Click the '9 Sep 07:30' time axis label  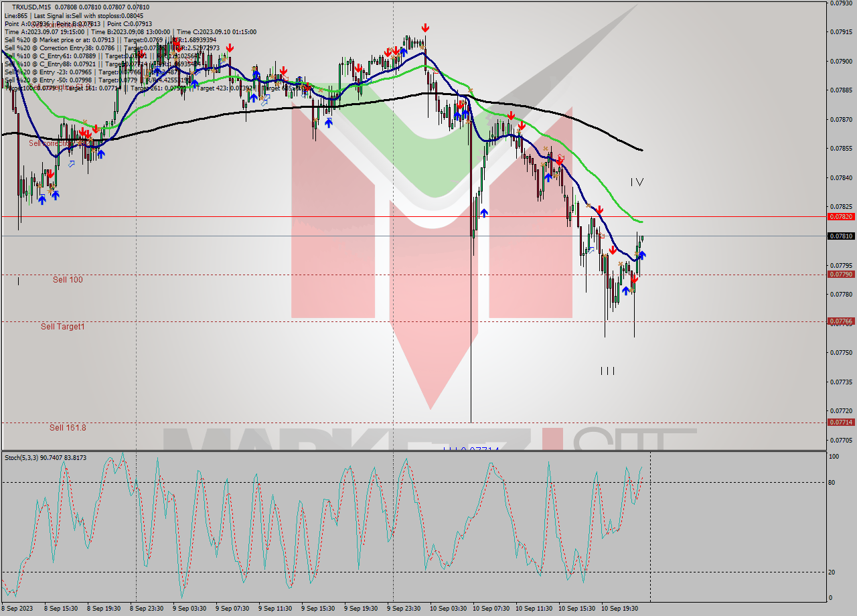[232, 609]
